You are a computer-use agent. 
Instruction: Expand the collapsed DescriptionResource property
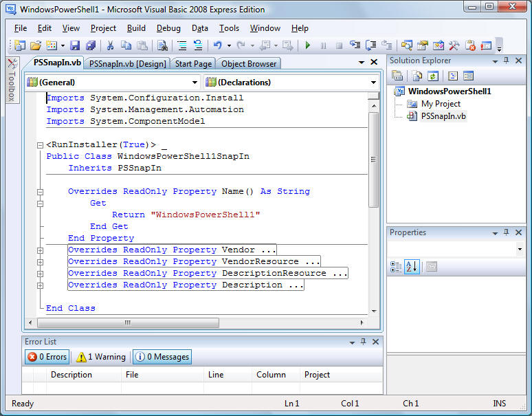40,274
